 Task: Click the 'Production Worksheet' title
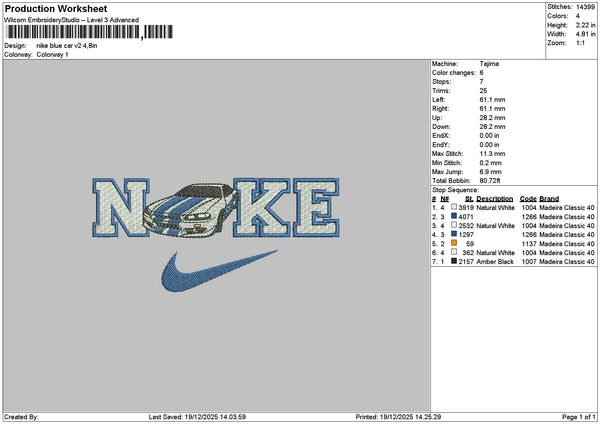click(56, 8)
